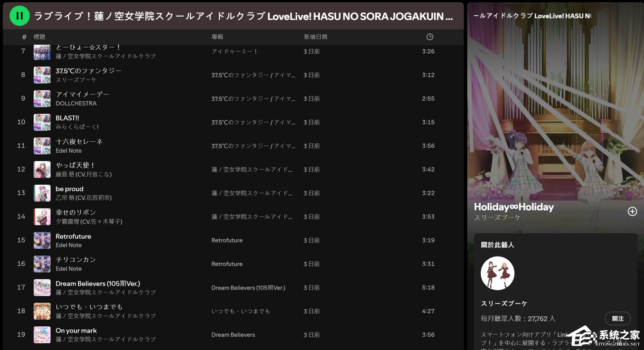Open スリーズブーケ under the now-playing title

[x=497, y=218]
